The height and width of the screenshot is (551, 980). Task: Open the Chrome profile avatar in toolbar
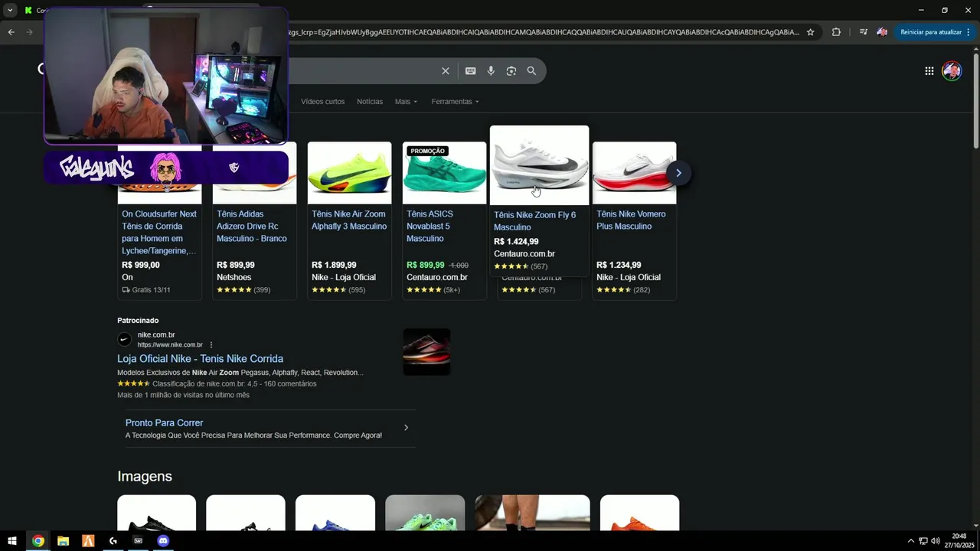point(882,32)
